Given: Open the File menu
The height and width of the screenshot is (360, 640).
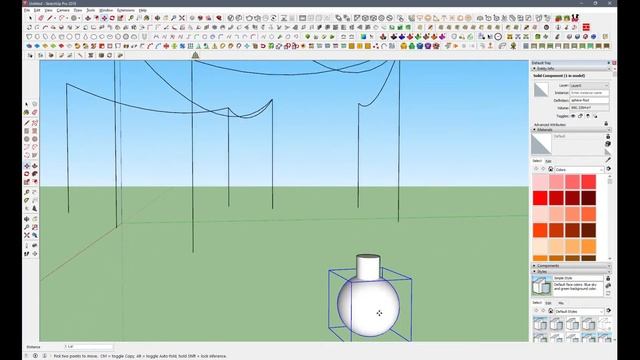Looking at the screenshot, I should click(27, 10).
